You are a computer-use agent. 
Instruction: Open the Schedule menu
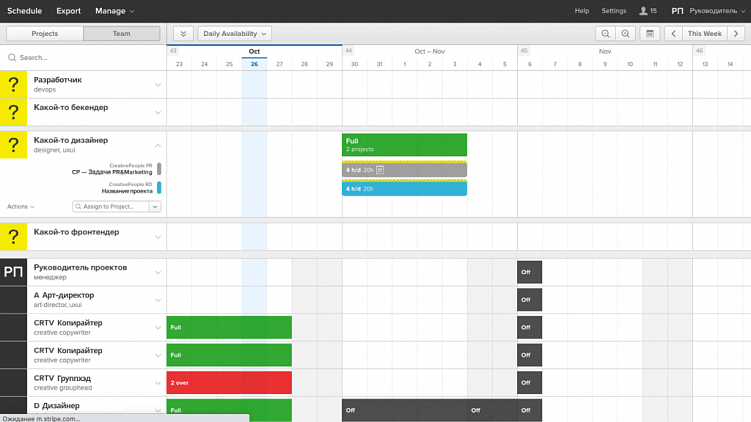24,11
